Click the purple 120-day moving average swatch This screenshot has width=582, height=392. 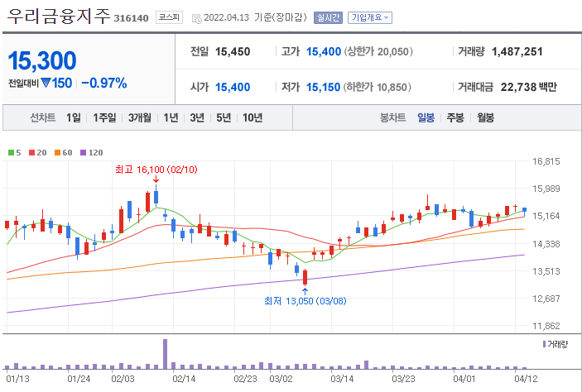pyautogui.click(x=83, y=152)
